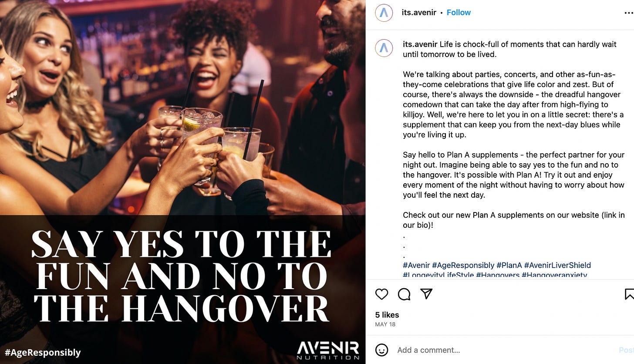
Task: Open its.avenir username in caption
Action: [x=420, y=44]
